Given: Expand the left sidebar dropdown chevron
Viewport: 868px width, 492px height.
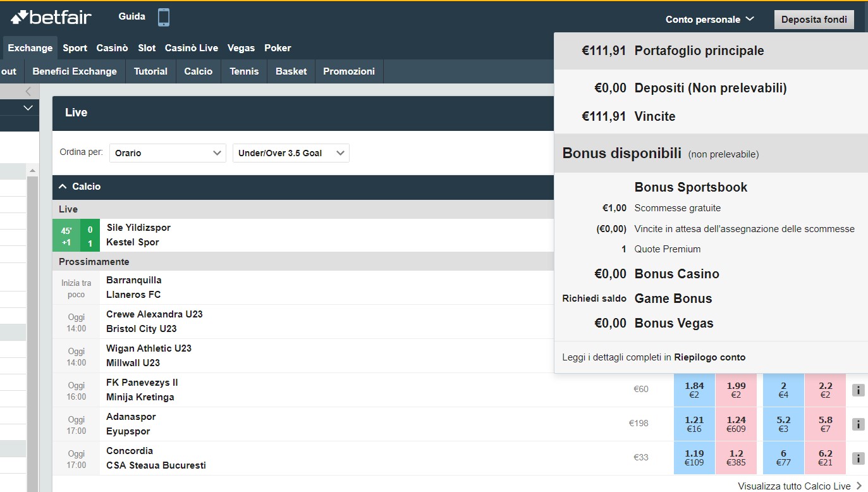Looking at the screenshot, I should (28, 108).
